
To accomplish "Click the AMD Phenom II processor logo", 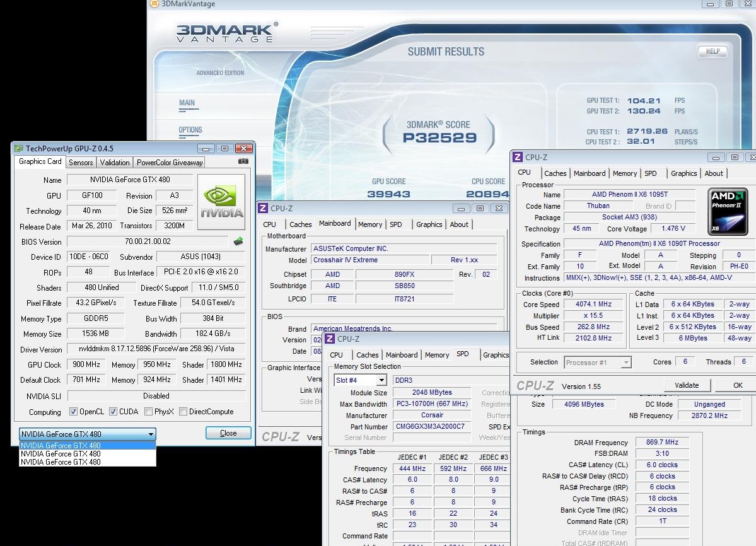I will click(x=728, y=212).
